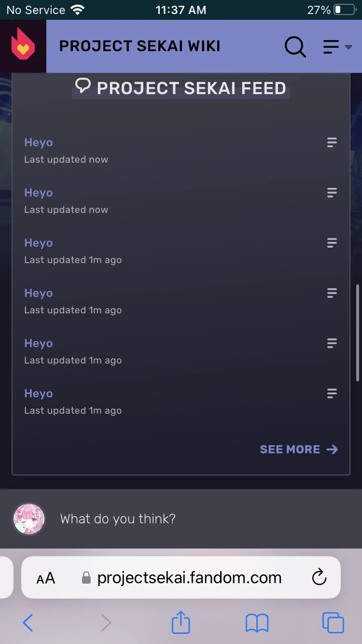Open options icon for last Heyo post
The image size is (362, 644).
[332, 394]
